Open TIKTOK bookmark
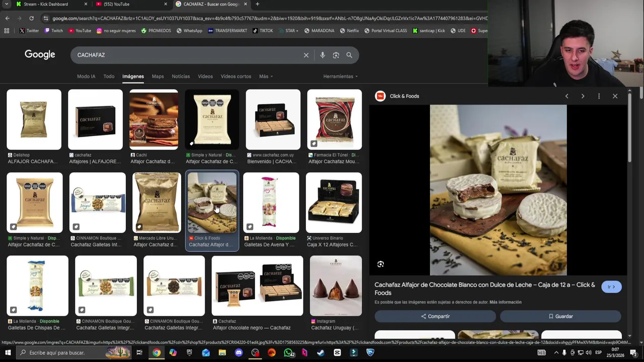644x362 pixels. click(263, 31)
